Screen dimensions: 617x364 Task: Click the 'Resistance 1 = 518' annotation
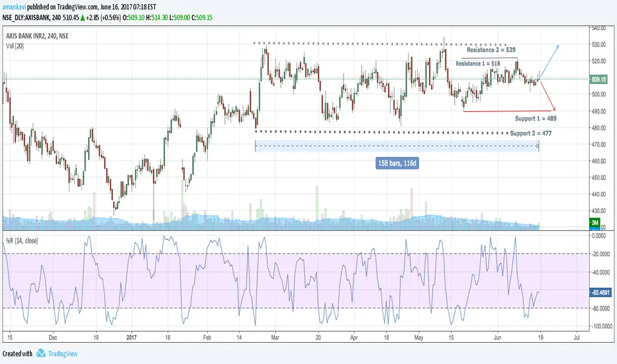coord(478,64)
